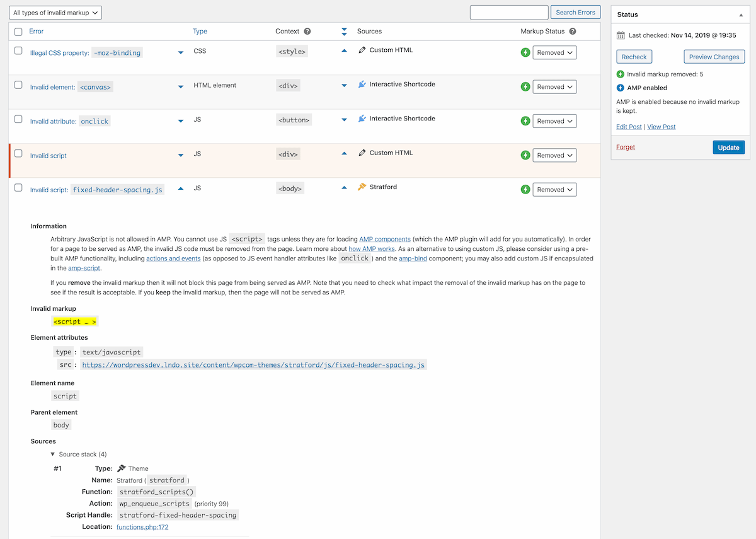The width and height of the screenshot is (756, 539).
Task: Click the blue Update button
Action: click(x=729, y=148)
